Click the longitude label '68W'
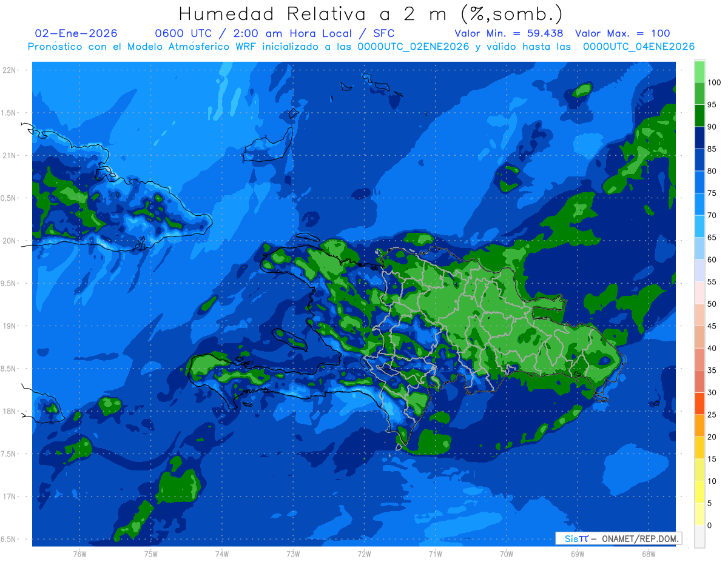 tap(649, 554)
